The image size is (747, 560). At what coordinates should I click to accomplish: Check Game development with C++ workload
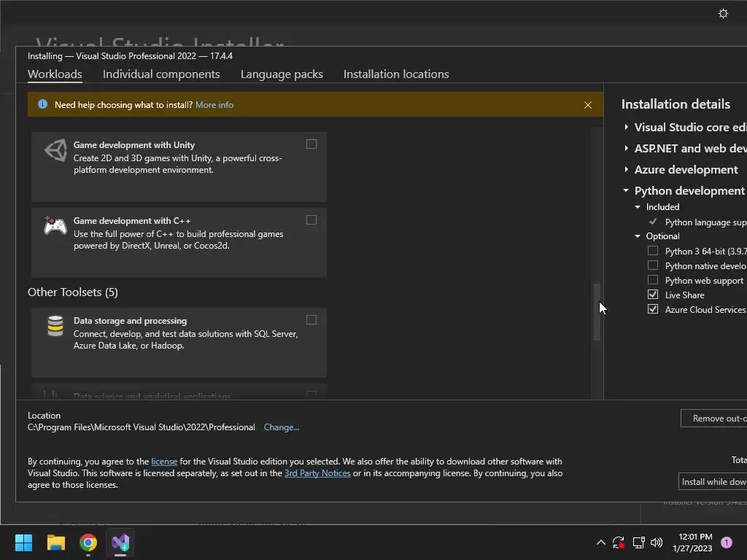[x=311, y=220]
